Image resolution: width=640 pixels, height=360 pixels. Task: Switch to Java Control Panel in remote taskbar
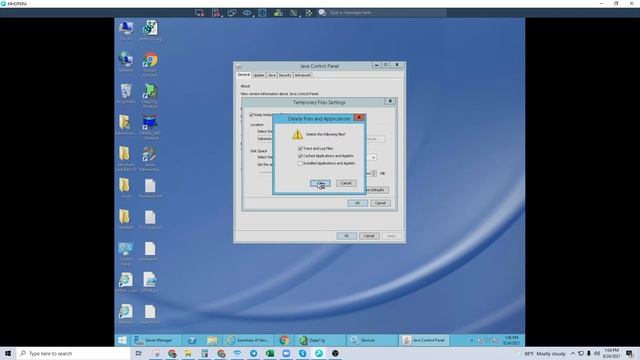coord(424,340)
